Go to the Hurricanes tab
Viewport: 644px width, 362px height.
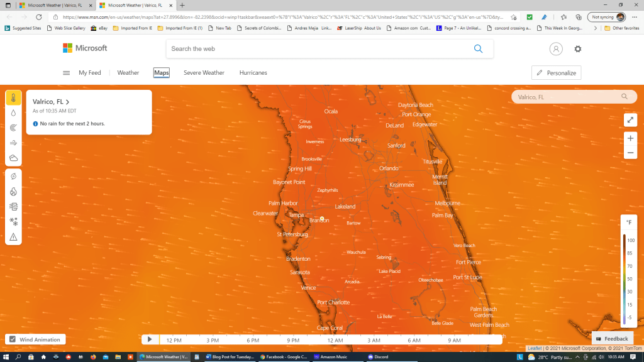click(253, 73)
